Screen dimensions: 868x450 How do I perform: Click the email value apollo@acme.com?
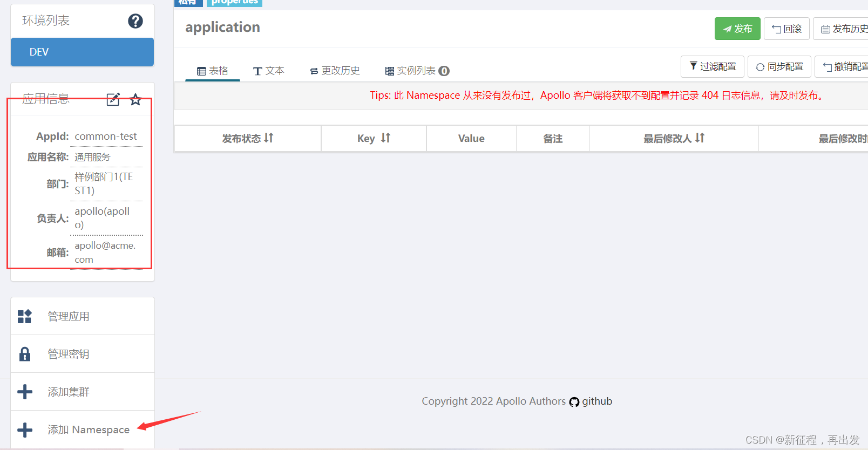click(x=105, y=252)
